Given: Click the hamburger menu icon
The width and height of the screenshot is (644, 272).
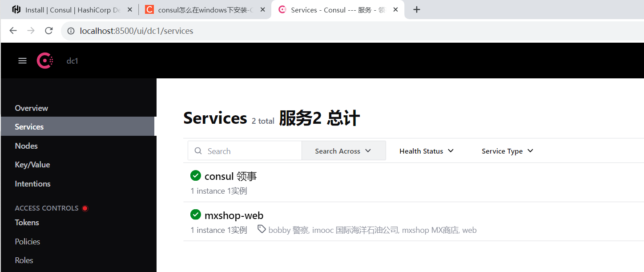Looking at the screenshot, I should (22, 61).
